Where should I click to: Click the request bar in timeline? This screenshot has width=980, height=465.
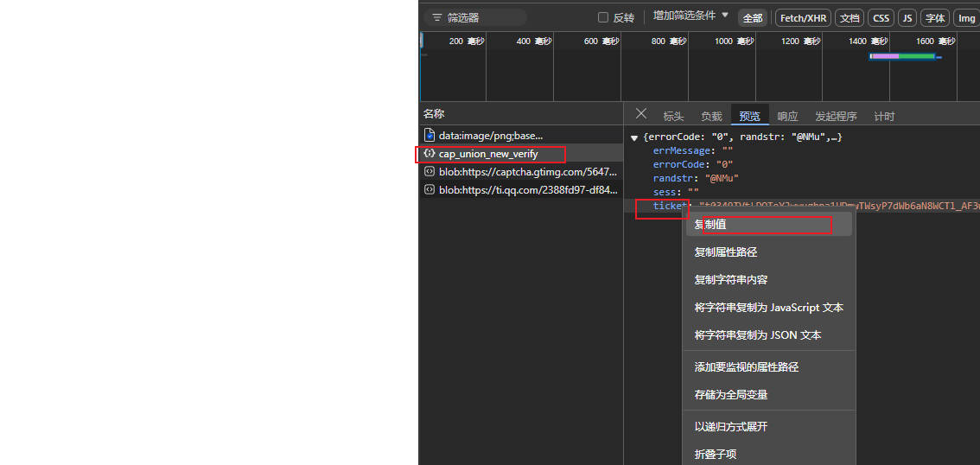pyautogui.click(x=903, y=56)
